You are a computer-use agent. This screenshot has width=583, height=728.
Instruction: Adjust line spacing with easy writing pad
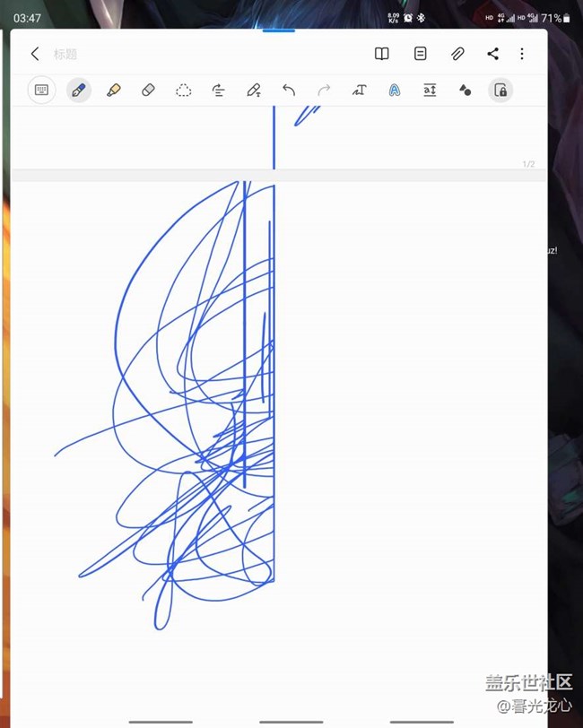click(430, 90)
